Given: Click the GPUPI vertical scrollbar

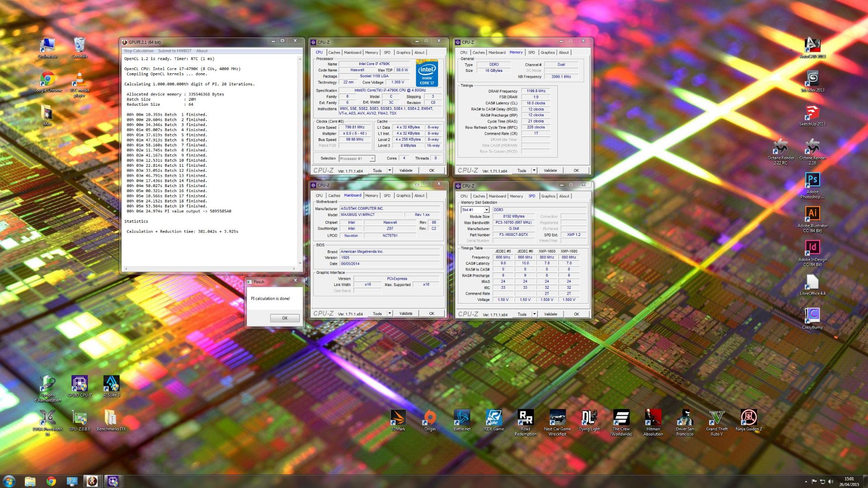Looking at the screenshot, I should pos(300,160).
